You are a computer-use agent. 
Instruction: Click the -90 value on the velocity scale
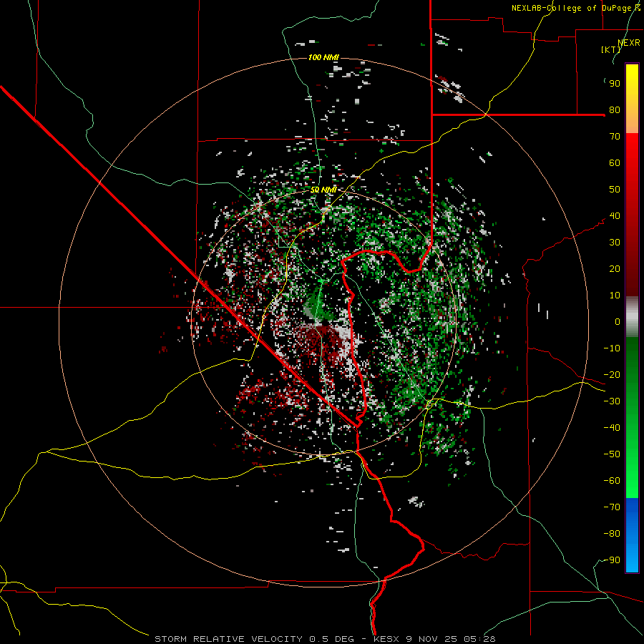[x=612, y=560]
